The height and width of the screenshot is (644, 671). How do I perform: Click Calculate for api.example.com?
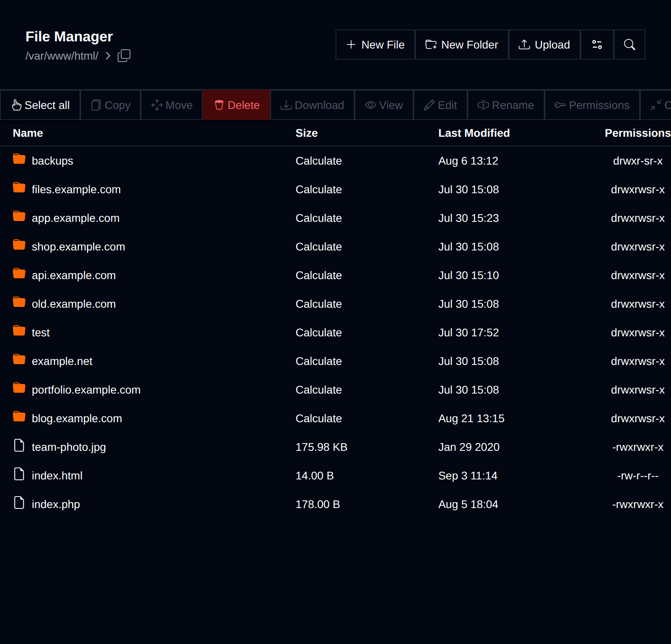(x=319, y=275)
